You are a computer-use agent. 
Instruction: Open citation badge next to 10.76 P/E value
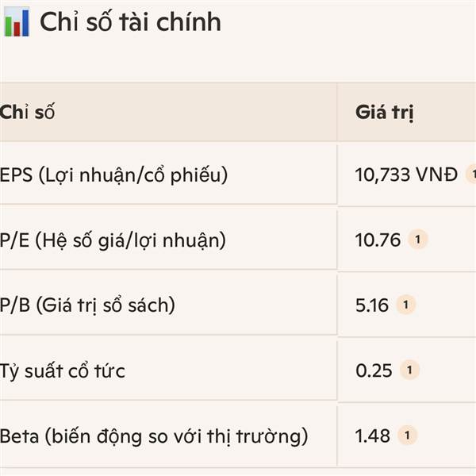pos(418,240)
